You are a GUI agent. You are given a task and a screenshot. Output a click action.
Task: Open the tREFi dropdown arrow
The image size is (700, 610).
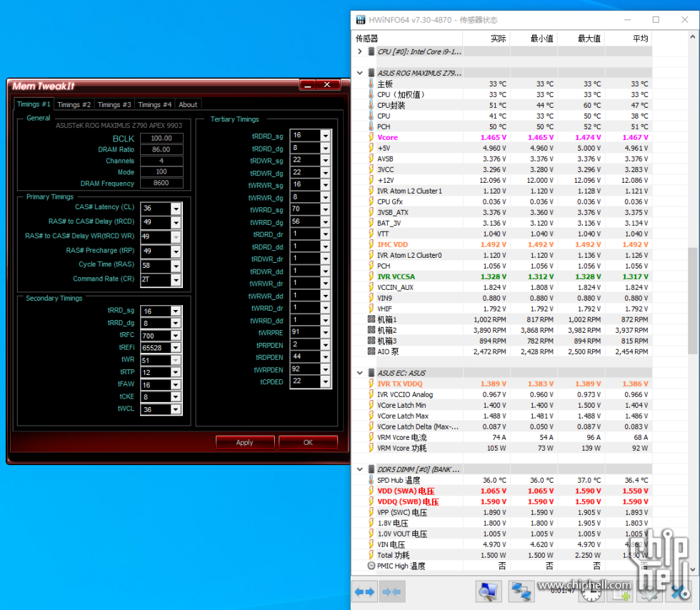click(176, 348)
